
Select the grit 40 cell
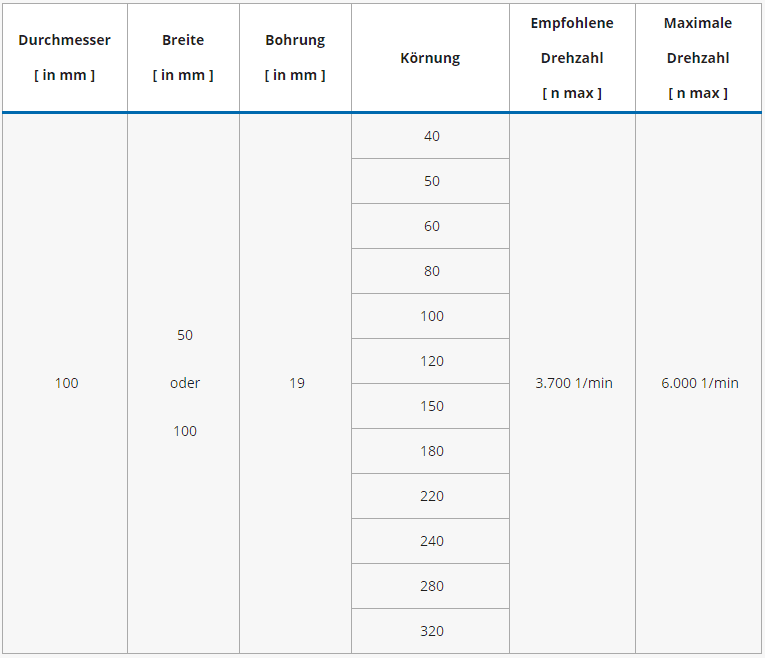tap(431, 136)
